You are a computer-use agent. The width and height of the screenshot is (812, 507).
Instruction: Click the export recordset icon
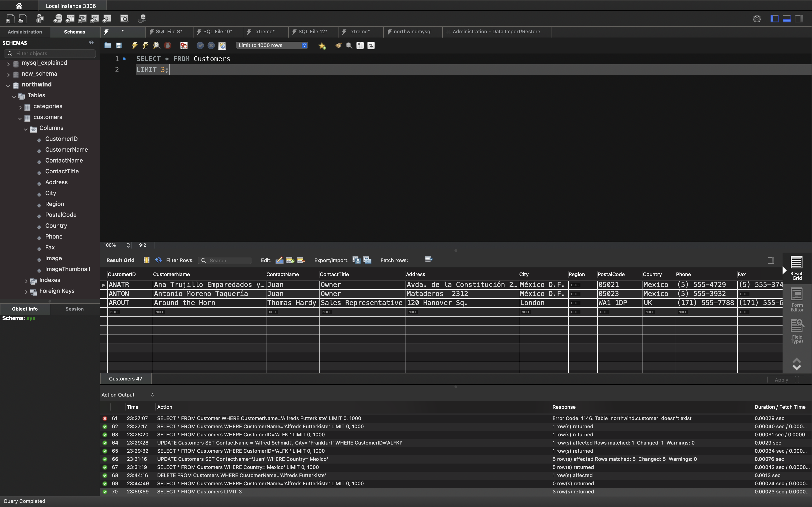click(x=356, y=260)
